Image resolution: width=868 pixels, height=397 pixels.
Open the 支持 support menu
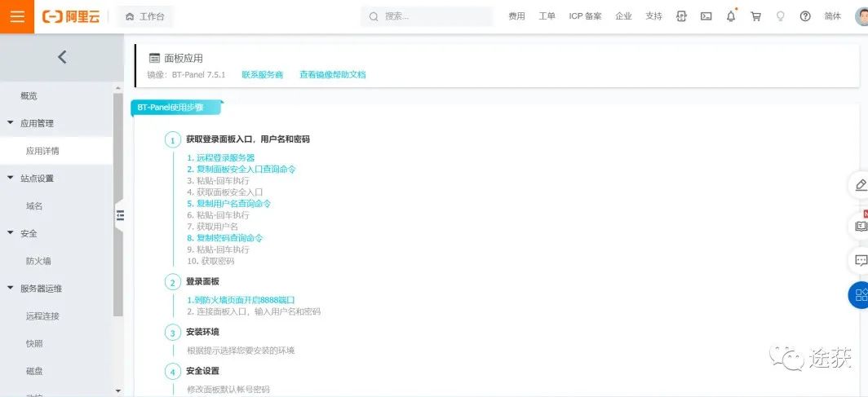[x=653, y=16]
